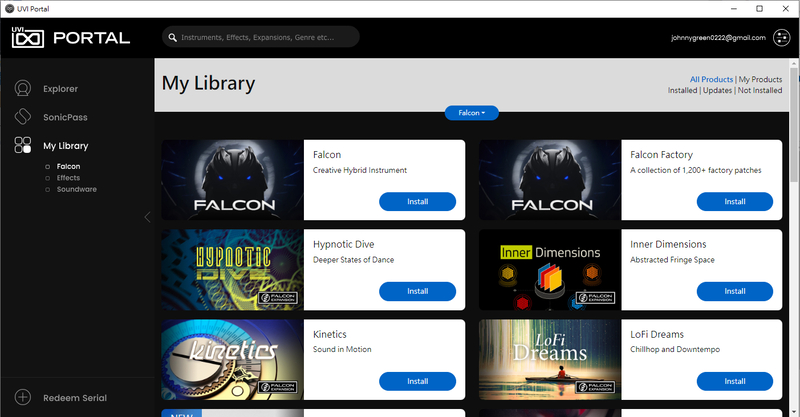
Task: Install Inner Dimensions expansion
Action: point(735,291)
